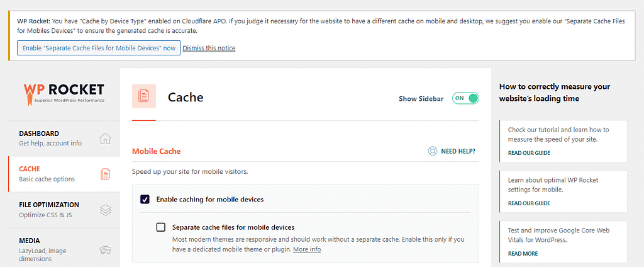This screenshot has width=644, height=267.
Task: Click 'Most modern themes are responsive' description text
Action: (x=318, y=244)
